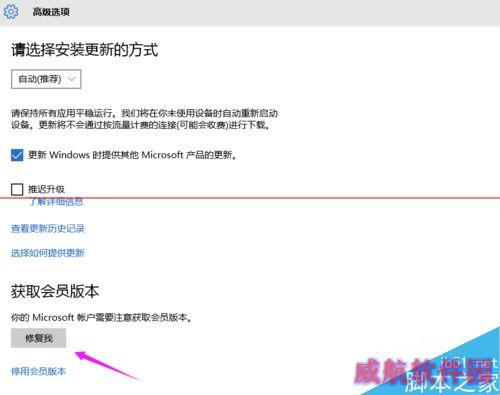Click the 请选择安装更新的方式 heading
500x395 pixels.
[85, 50]
